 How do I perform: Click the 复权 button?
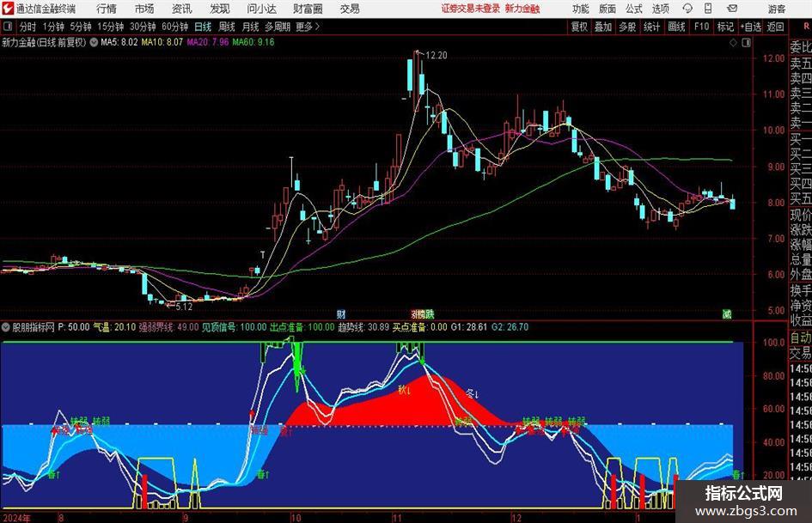coord(579,27)
